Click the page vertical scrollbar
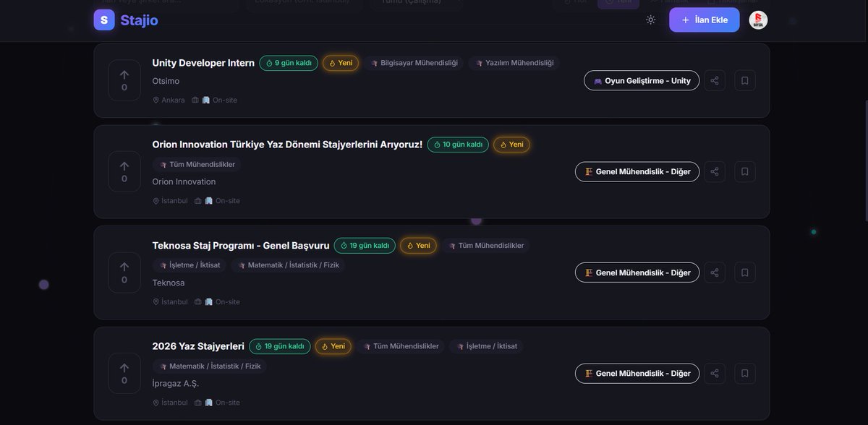The height and width of the screenshot is (425, 868). 865,160
